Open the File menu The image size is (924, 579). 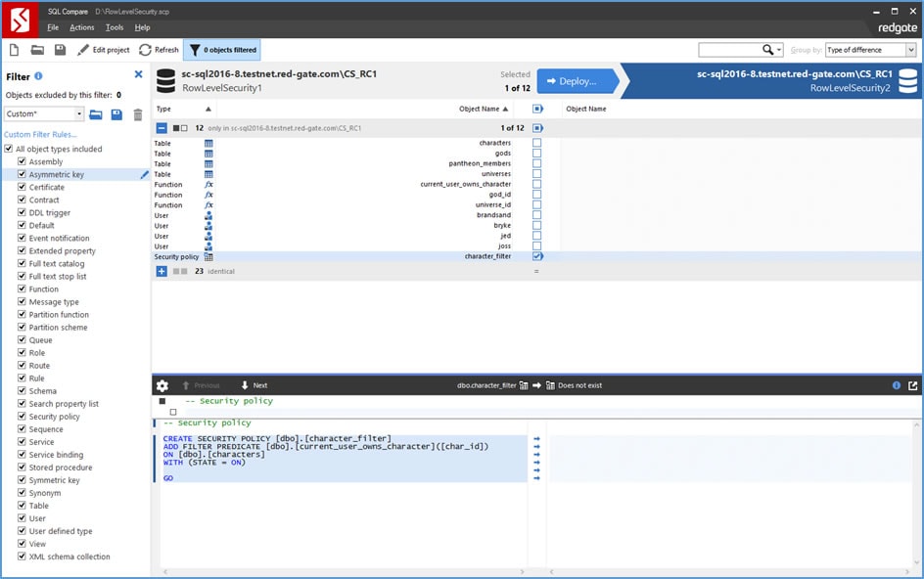point(53,27)
